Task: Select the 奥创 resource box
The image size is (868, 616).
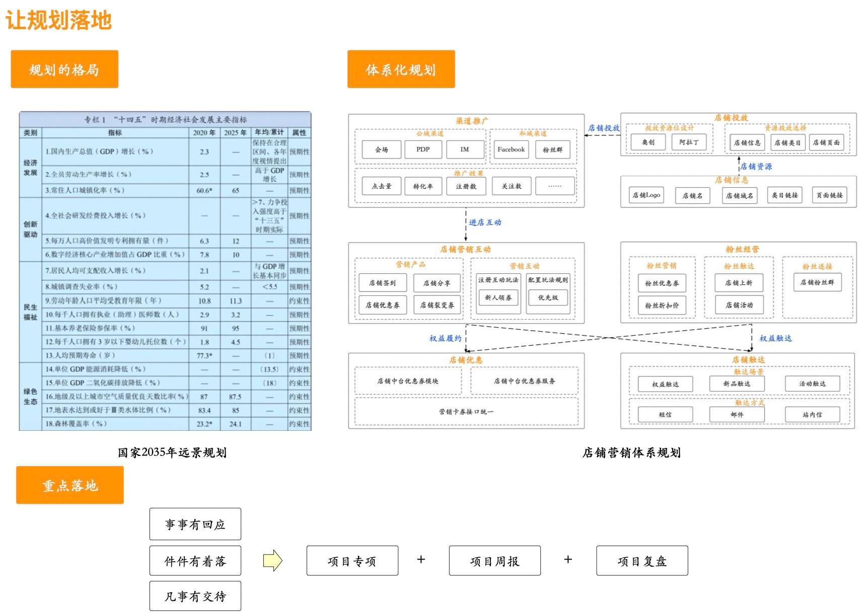Action: point(648,142)
